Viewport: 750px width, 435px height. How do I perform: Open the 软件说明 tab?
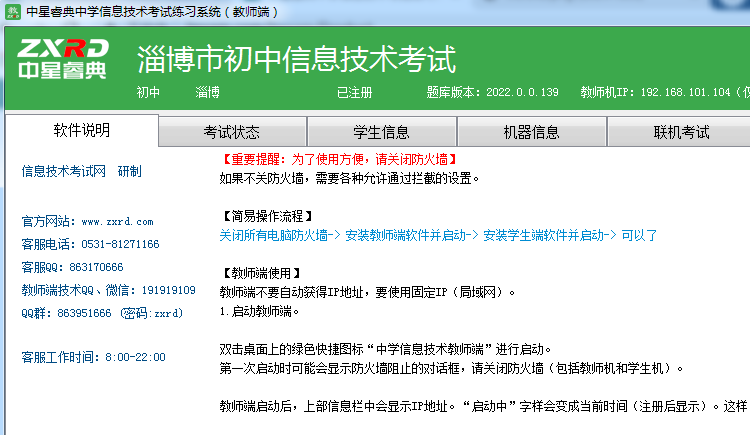(82, 131)
